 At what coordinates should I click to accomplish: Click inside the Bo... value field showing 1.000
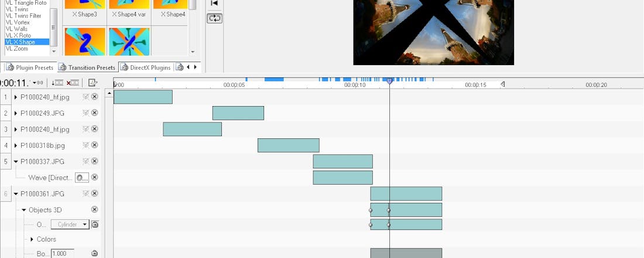click(63, 253)
